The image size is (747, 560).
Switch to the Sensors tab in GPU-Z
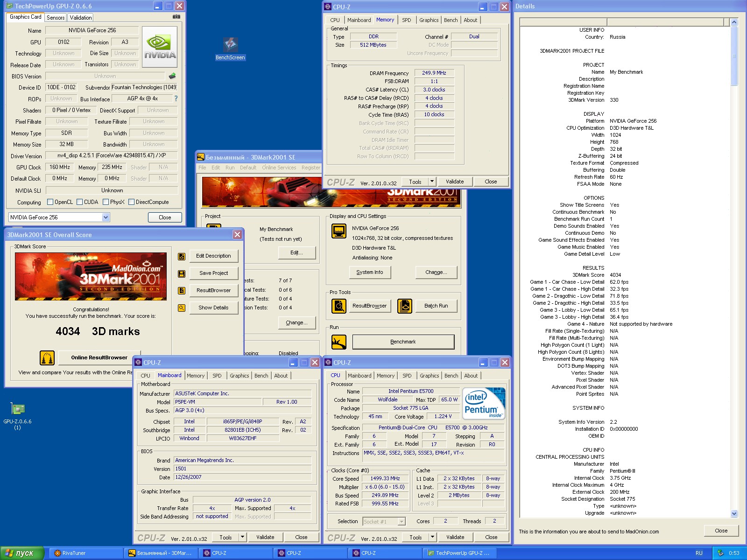(x=56, y=18)
